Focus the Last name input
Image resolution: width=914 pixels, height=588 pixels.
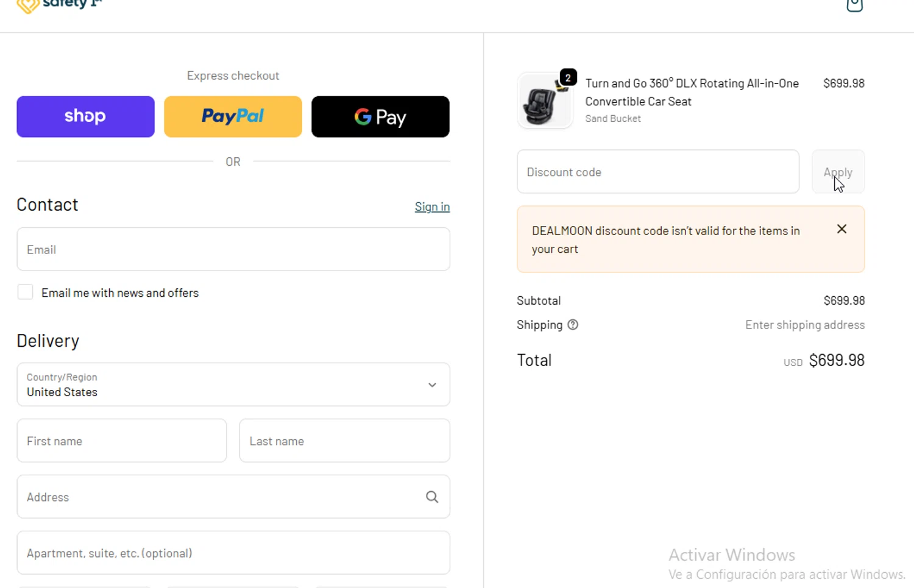tap(344, 441)
